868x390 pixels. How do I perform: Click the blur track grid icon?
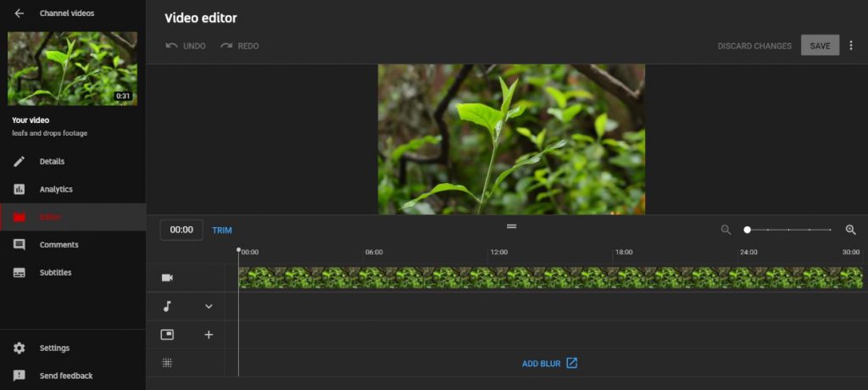click(167, 363)
